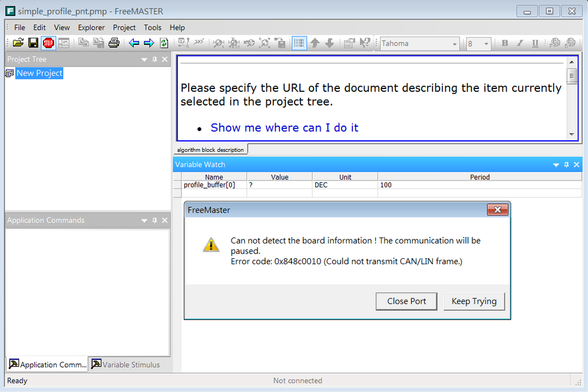
Task: Click the red STOP communication icon
Action: (x=48, y=43)
